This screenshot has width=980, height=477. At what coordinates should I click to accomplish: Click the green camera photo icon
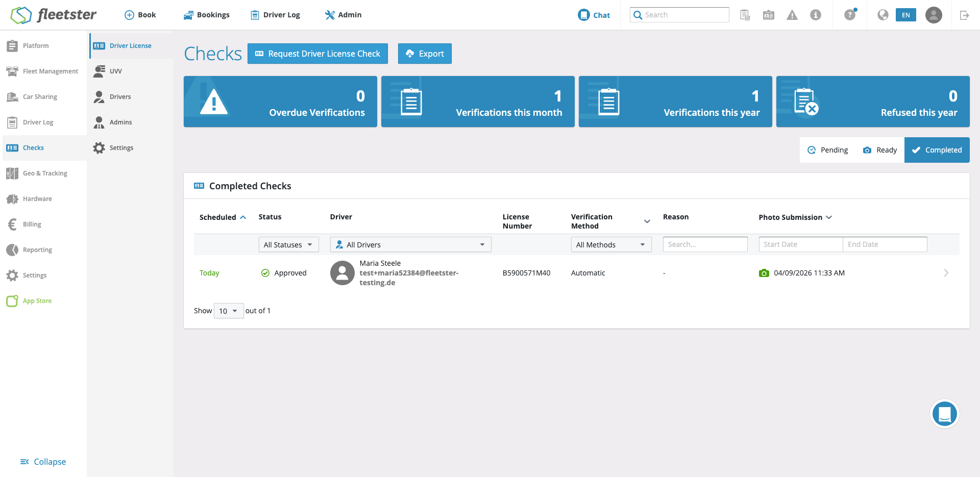764,273
